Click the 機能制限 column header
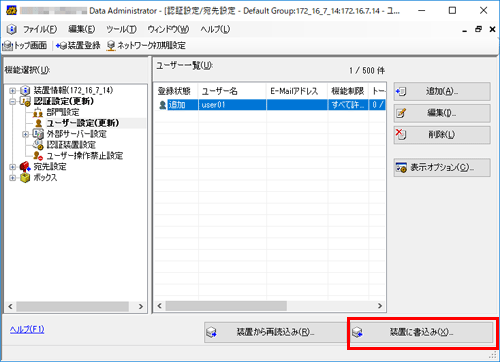500x362 pixels. pos(348,91)
